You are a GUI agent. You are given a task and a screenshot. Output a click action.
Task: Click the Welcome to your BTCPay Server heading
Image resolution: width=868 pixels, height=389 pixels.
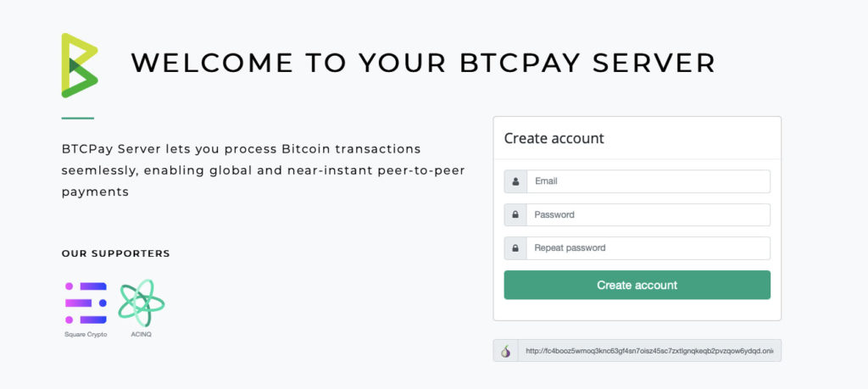pos(424,63)
